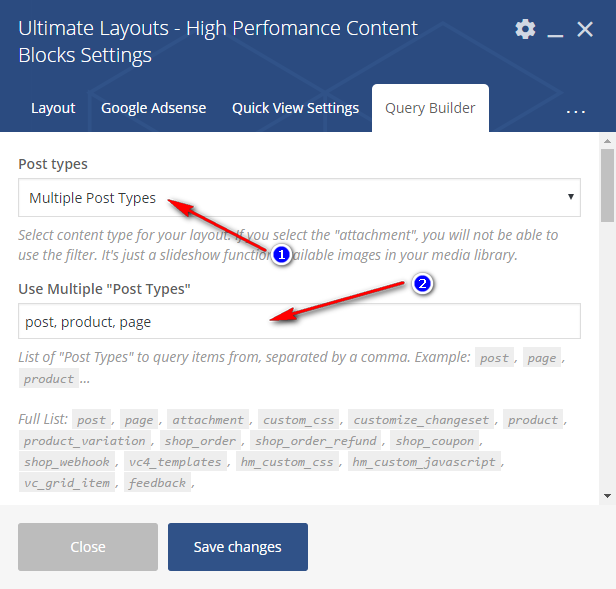Screen dimensions: 616x589
Task: Click the gray Close button
Action: [88, 547]
